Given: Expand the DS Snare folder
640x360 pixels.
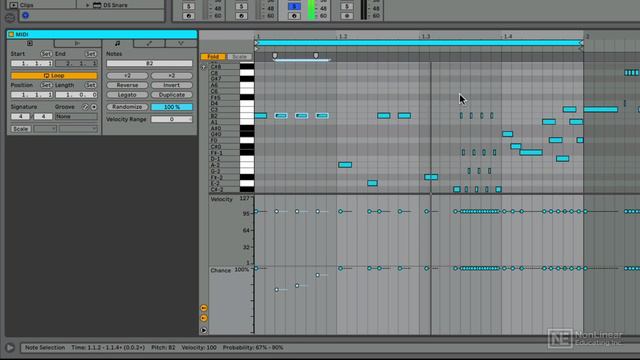Looking at the screenshot, I should click(87, 5).
